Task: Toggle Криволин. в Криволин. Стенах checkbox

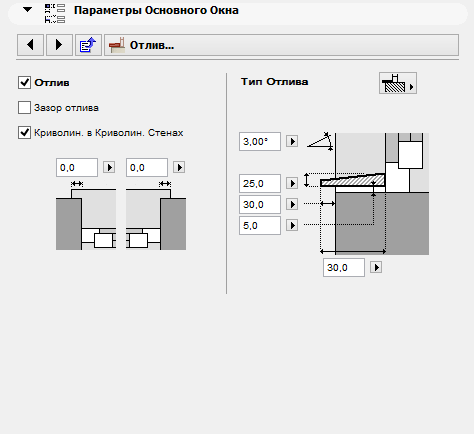Action: click(24, 133)
